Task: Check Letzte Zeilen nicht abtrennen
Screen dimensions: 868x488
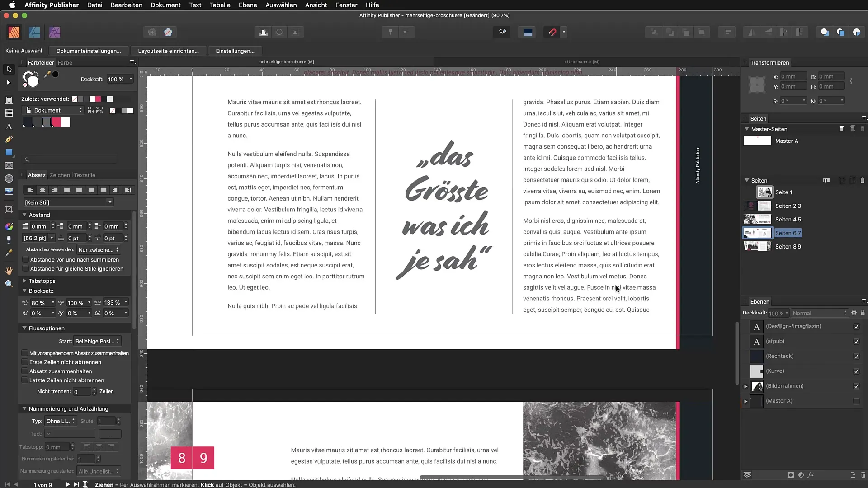Action: pyautogui.click(x=25, y=380)
